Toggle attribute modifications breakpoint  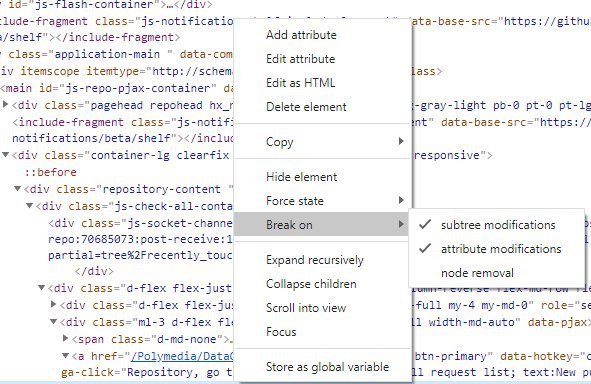tap(501, 249)
